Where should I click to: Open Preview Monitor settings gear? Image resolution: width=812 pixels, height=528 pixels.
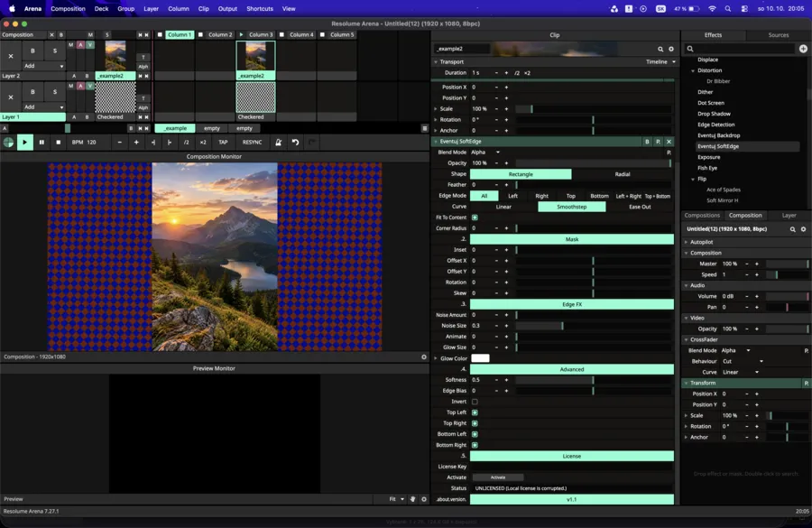(424, 499)
